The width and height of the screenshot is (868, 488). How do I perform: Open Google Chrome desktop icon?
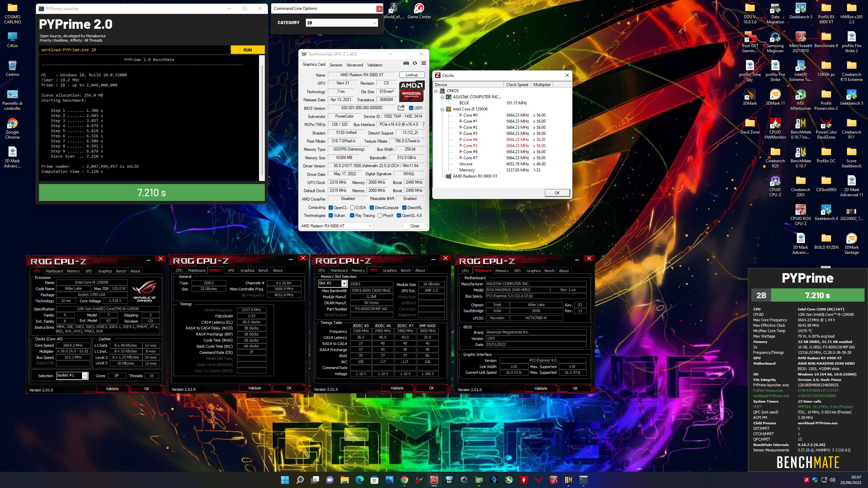tap(13, 128)
